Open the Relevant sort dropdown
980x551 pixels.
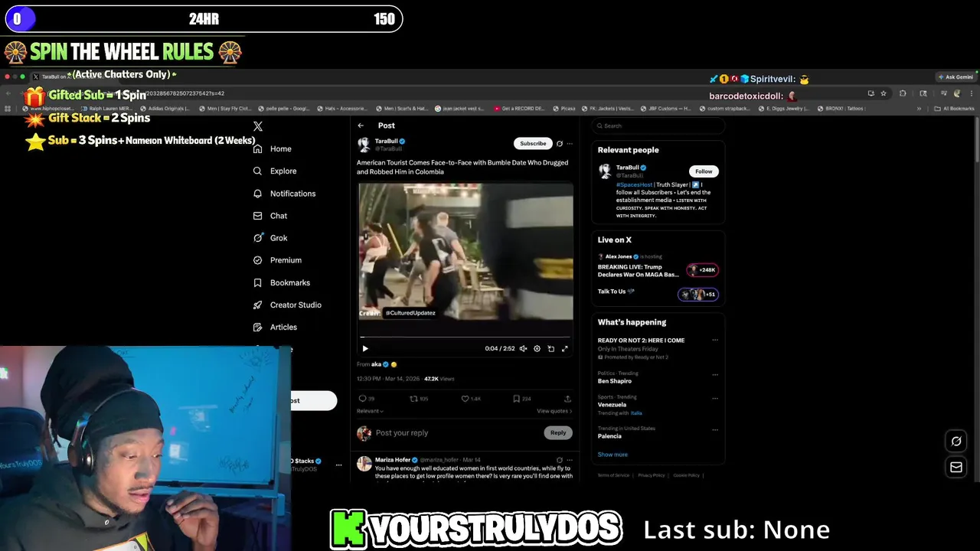pos(370,411)
